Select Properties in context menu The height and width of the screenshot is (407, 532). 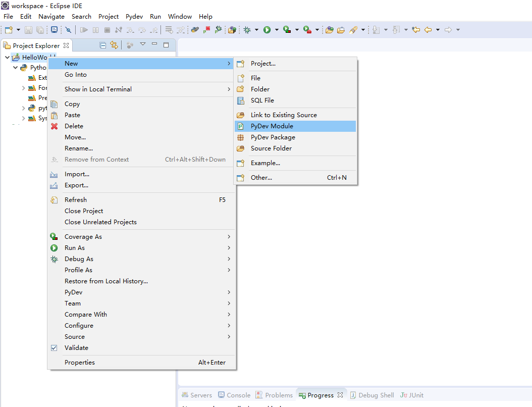[141, 363]
